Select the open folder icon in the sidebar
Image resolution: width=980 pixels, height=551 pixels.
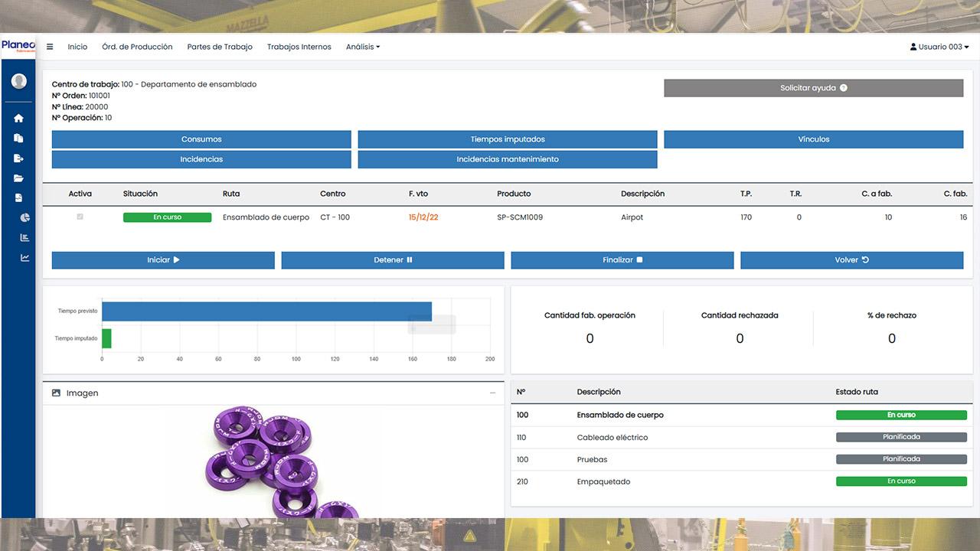(17, 178)
